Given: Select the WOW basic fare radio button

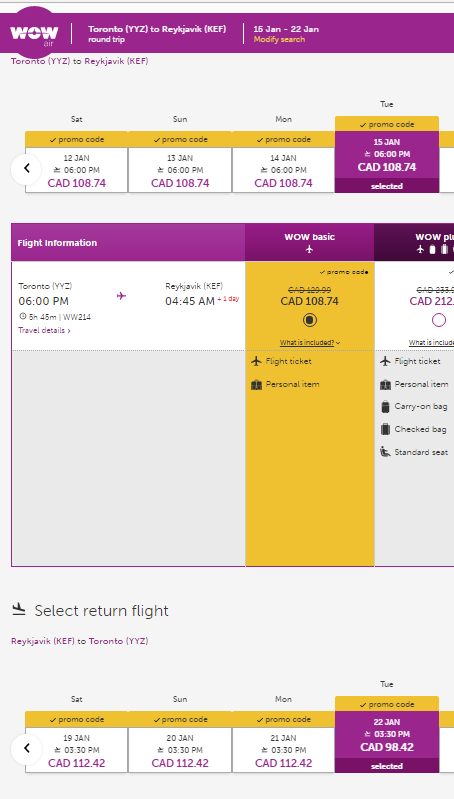Looking at the screenshot, I should (x=310, y=320).
